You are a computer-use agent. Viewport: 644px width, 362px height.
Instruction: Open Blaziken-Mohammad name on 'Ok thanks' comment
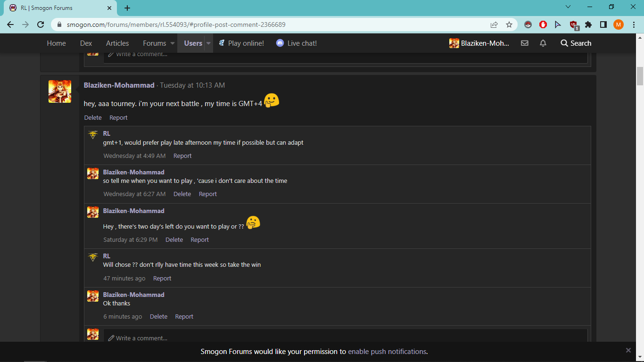(x=134, y=295)
